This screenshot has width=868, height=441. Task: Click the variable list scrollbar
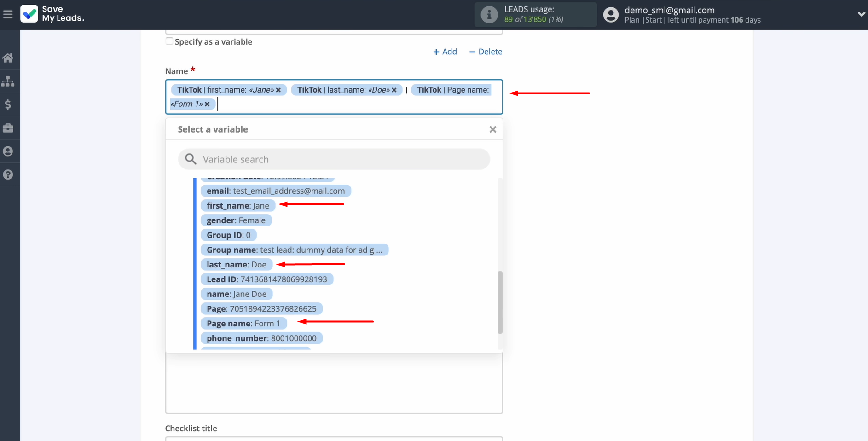click(x=500, y=302)
